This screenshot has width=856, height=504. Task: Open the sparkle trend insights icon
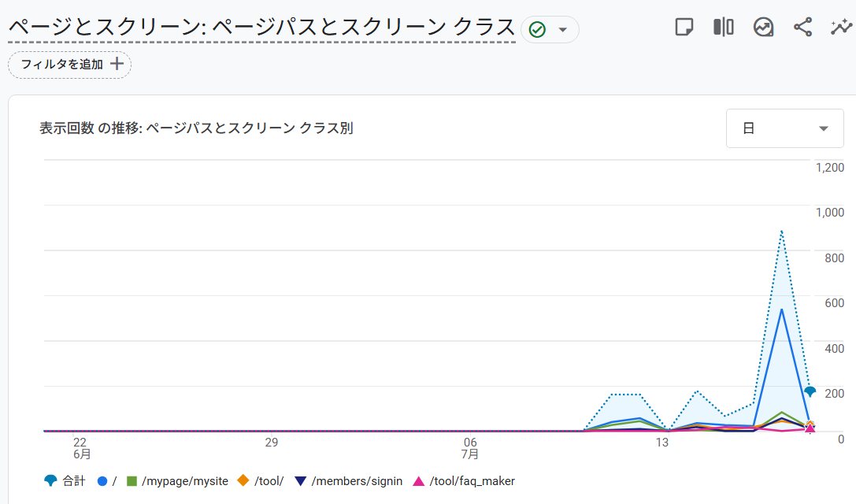(840, 28)
